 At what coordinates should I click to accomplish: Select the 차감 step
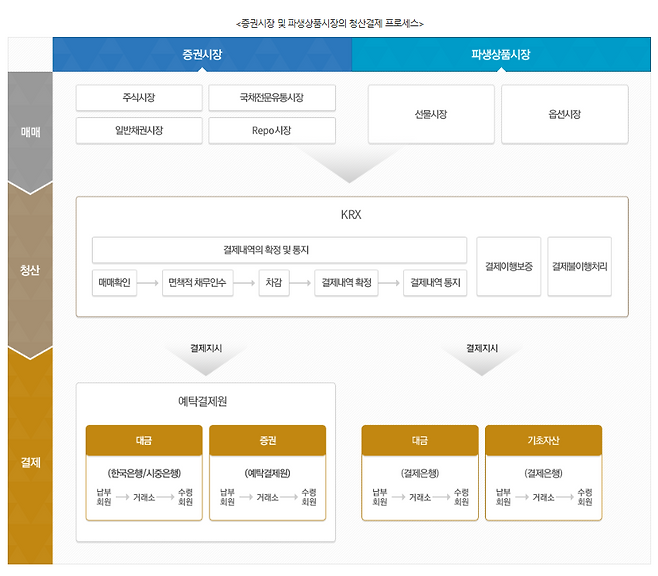tap(274, 283)
